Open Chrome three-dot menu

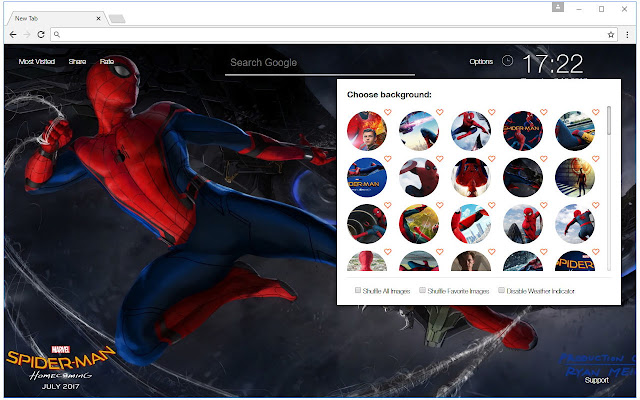pyautogui.click(x=627, y=35)
